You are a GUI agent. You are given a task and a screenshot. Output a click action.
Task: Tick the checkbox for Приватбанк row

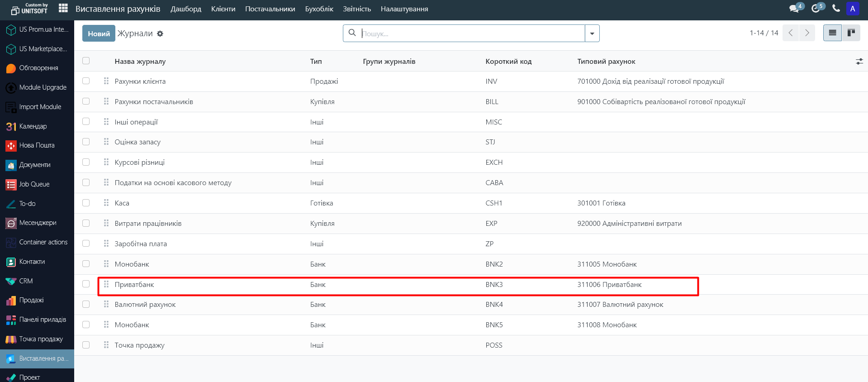(86, 284)
